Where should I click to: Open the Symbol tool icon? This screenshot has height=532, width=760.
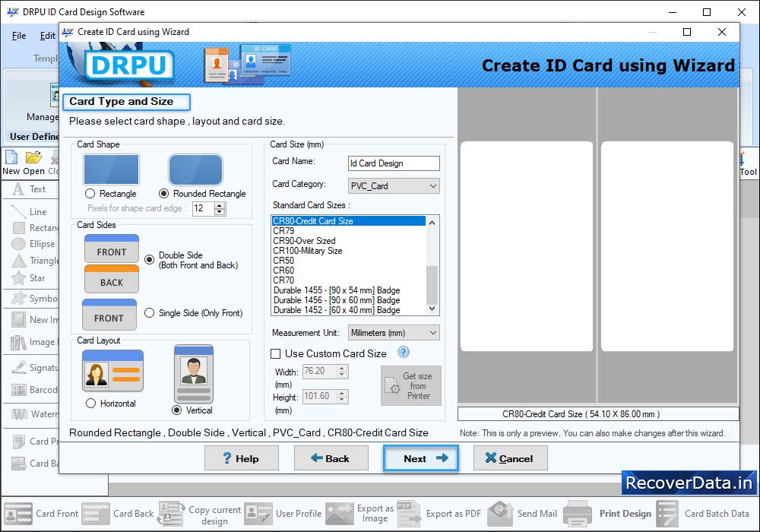(x=18, y=298)
